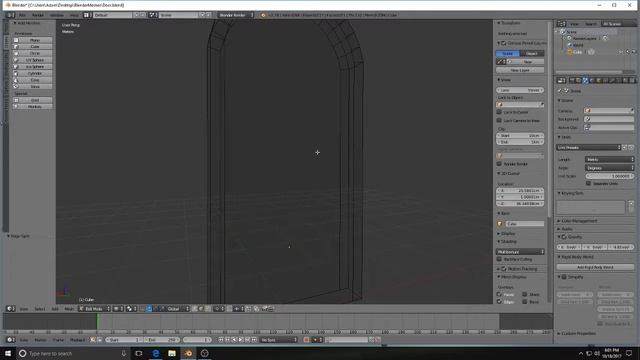This screenshot has height=360, width=640.
Task: Expand the Custom Properties panel
Action: [577, 333]
